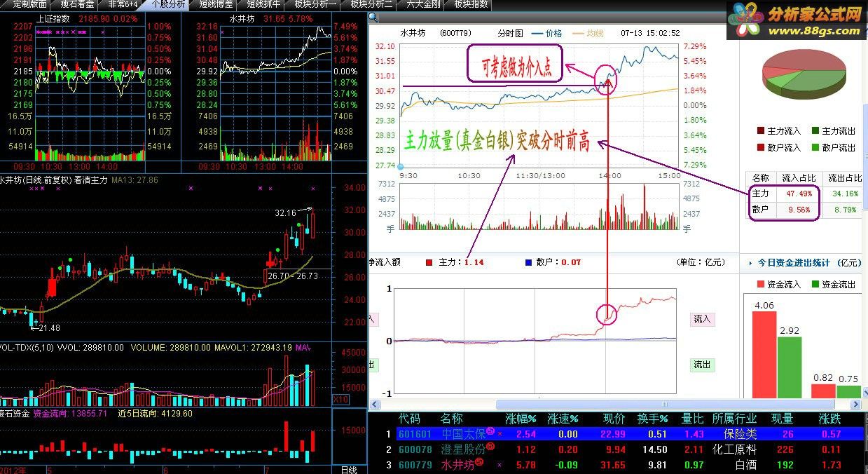Sort the stock table by the 涨幅% column
Image resolution: width=868 pixels, height=474 pixels.
(521, 419)
